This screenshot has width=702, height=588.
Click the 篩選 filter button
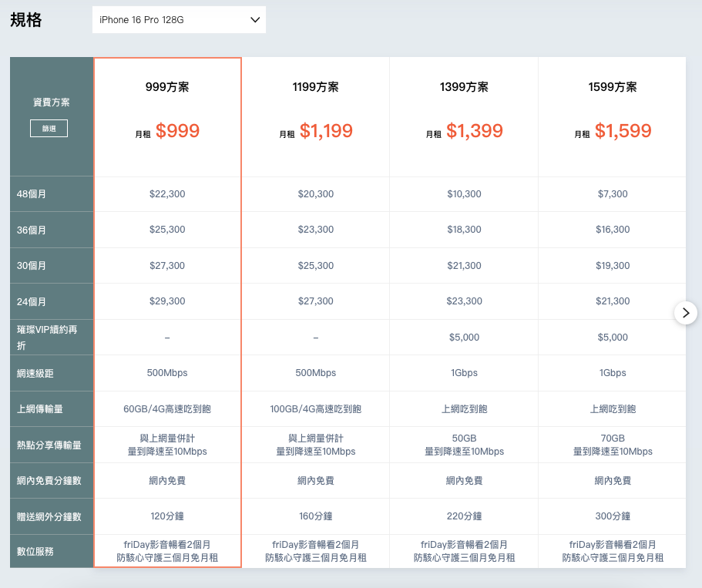pyautogui.click(x=49, y=129)
